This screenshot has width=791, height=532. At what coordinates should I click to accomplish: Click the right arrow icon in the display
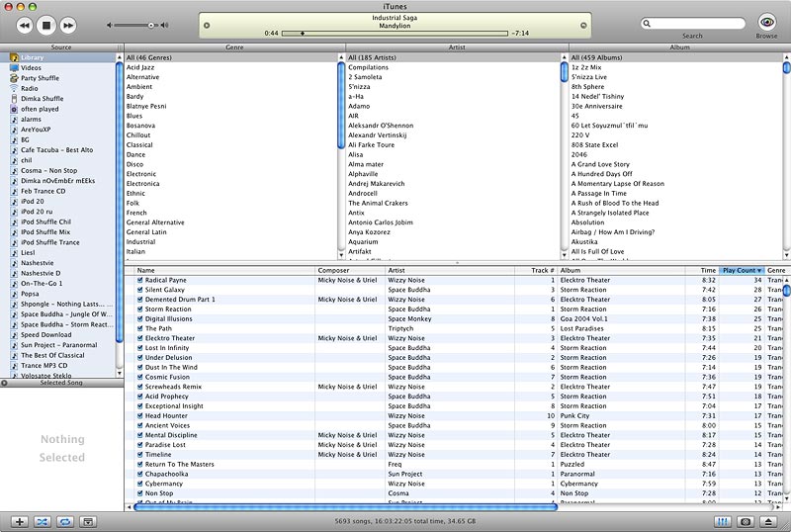583,26
